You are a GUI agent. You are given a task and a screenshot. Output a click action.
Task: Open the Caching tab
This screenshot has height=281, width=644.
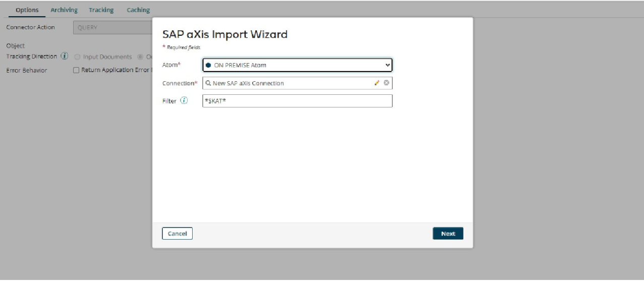point(138,10)
